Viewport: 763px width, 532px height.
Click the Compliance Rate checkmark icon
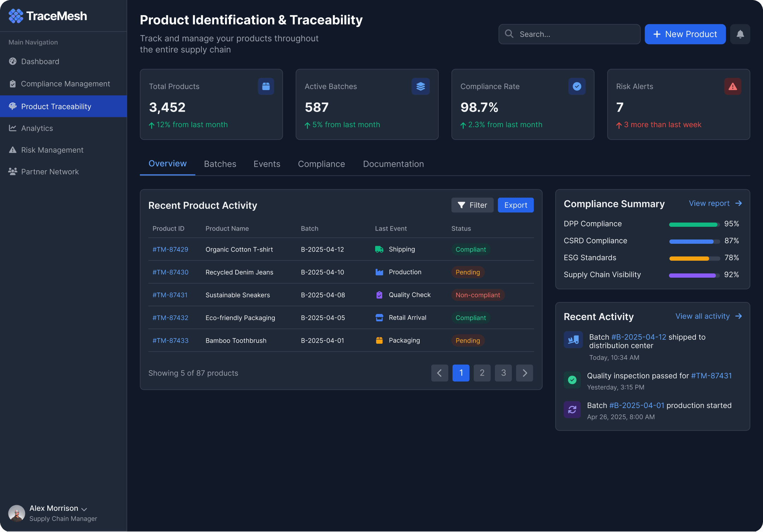point(577,86)
